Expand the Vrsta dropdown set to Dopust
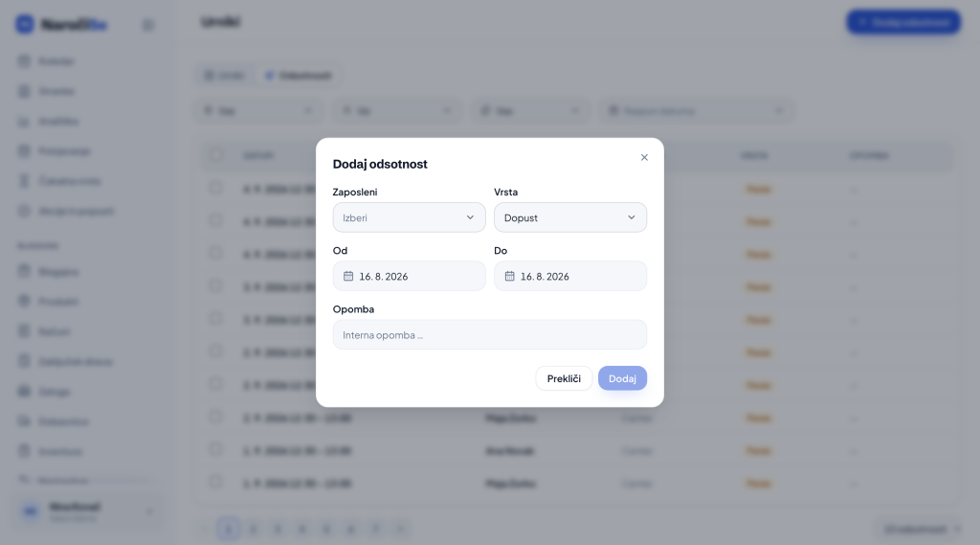 pos(570,217)
